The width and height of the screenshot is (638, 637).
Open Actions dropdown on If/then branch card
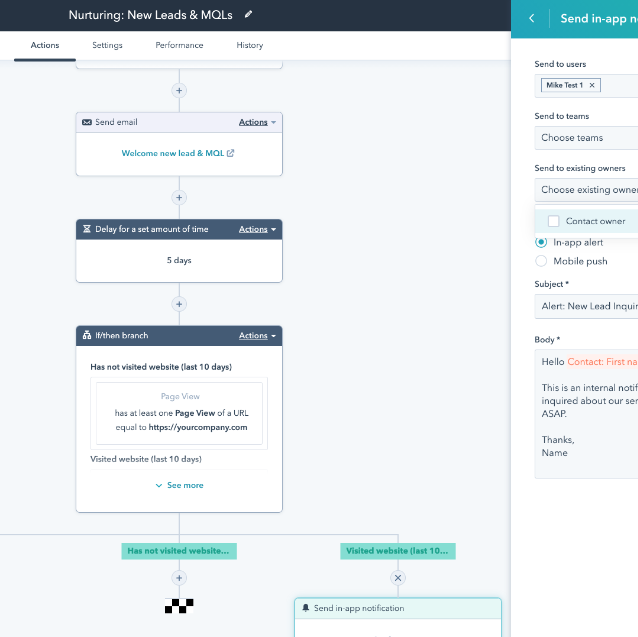click(257, 336)
